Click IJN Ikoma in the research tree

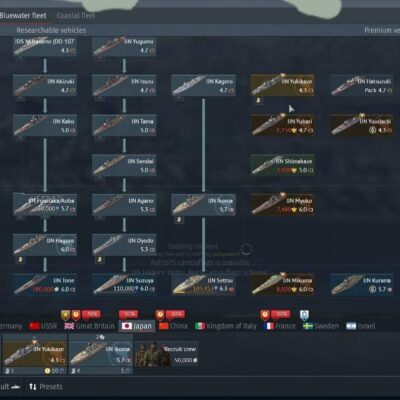coord(204,205)
